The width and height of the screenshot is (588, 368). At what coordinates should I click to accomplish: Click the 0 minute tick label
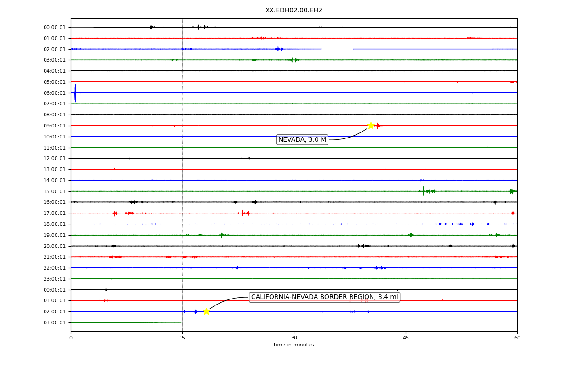71,338
